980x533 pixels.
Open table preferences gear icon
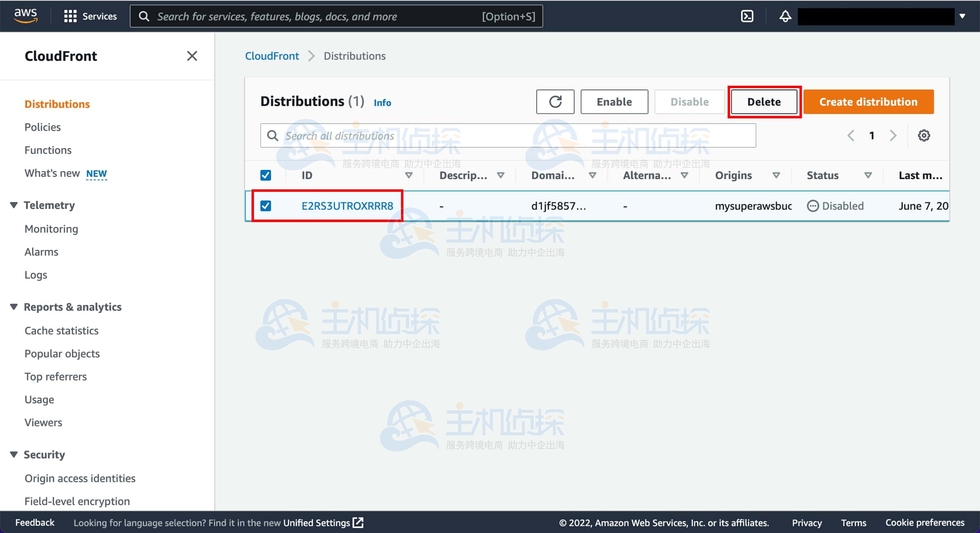click(x=924, y=135)
